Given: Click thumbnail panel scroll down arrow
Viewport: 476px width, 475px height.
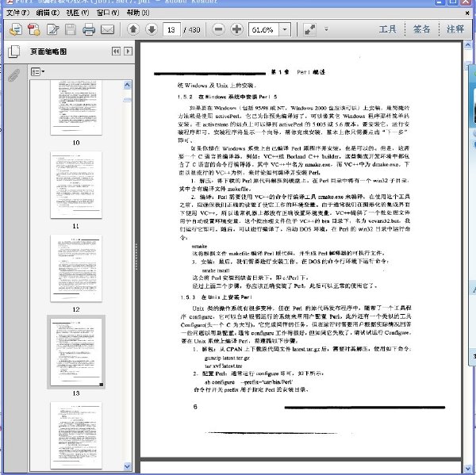Looking at the screenshot, I should pos(128,466).
